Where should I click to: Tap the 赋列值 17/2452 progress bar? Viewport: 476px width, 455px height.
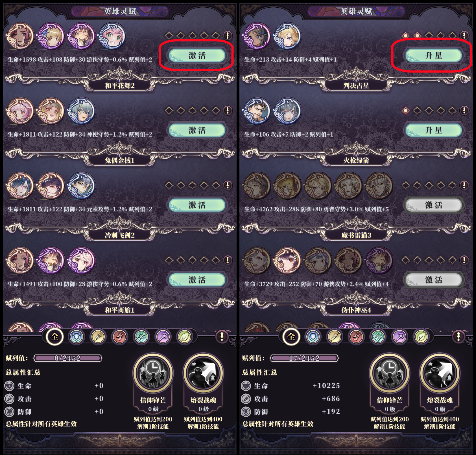[304, 358]
